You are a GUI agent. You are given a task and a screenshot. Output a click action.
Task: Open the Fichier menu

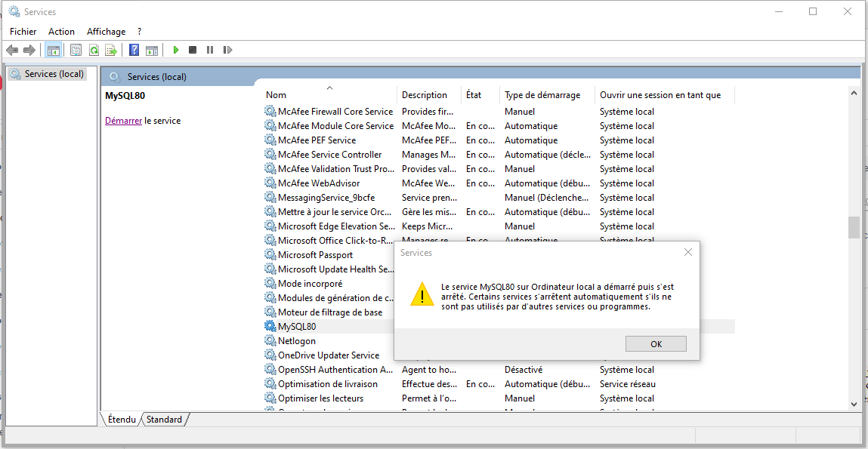pos(23,32)
